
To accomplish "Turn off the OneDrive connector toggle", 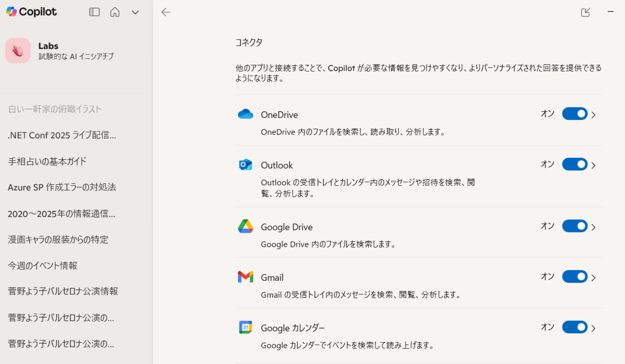I will [x=574, y=114].
